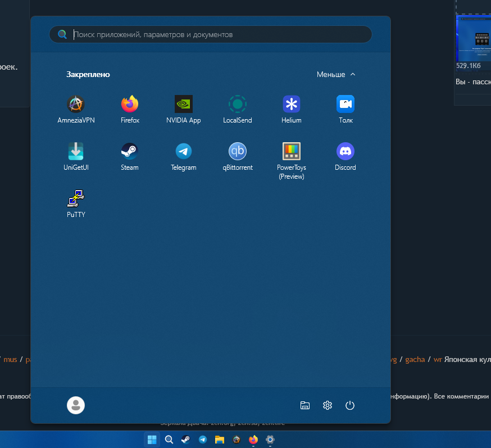This screenshot has width=491, height=448.
Task: Open UniGetUI from pinned apps
Action: [x=76, y=156]
